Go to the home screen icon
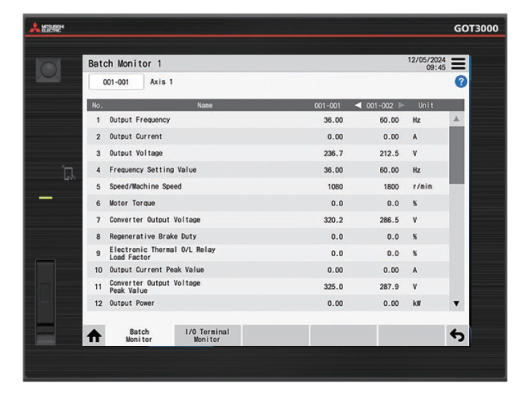 click(x=94, y=335)
